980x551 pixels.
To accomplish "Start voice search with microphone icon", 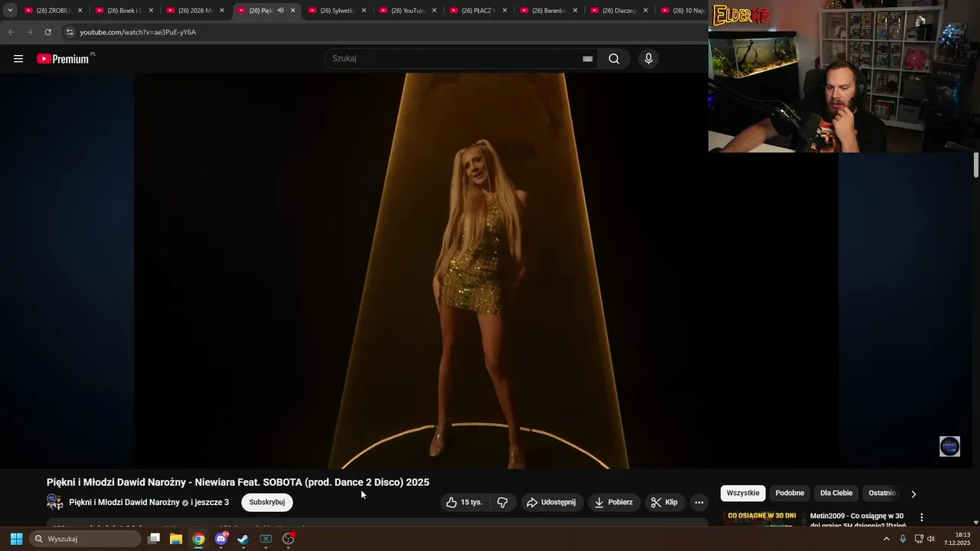I will 648,59.
